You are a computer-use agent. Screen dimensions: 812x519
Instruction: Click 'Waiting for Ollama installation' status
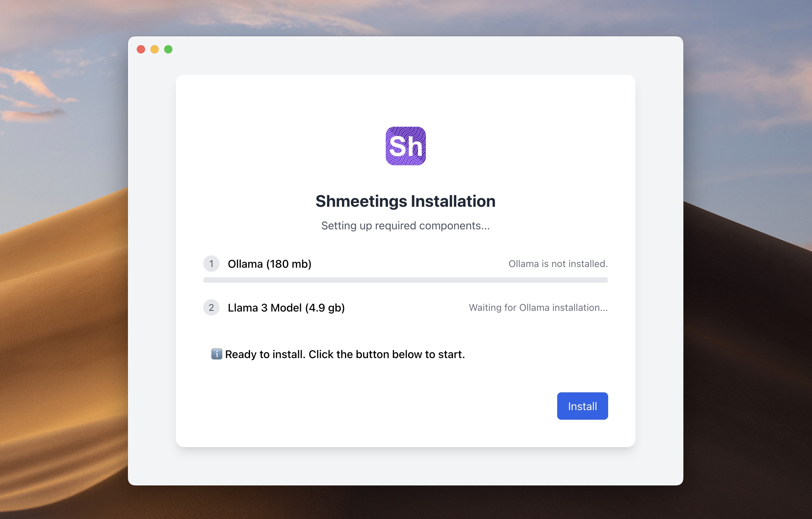[x=538, y=307]
